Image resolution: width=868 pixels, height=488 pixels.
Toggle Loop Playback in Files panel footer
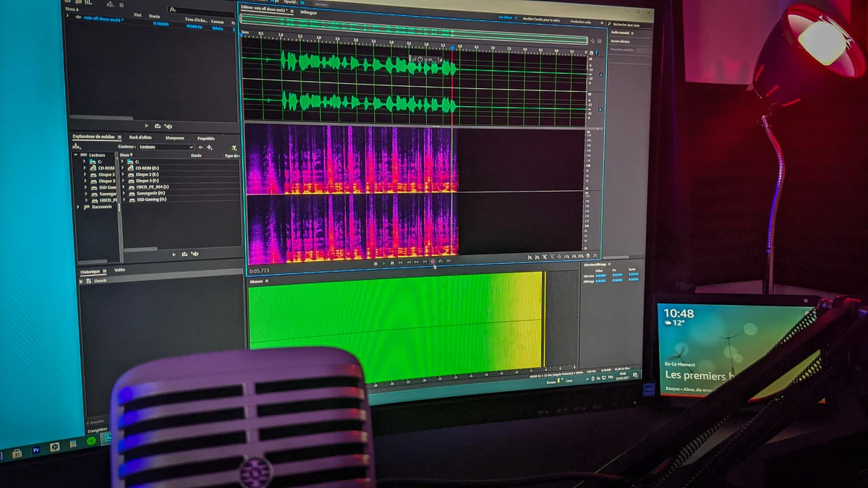coord(158,126)
